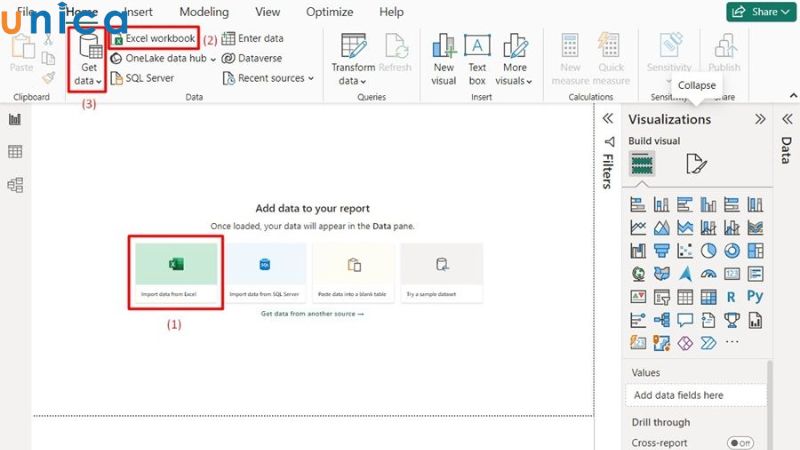Click the Try a sample dataset card
Screen dimensions: 800x450
pos(442,272)
